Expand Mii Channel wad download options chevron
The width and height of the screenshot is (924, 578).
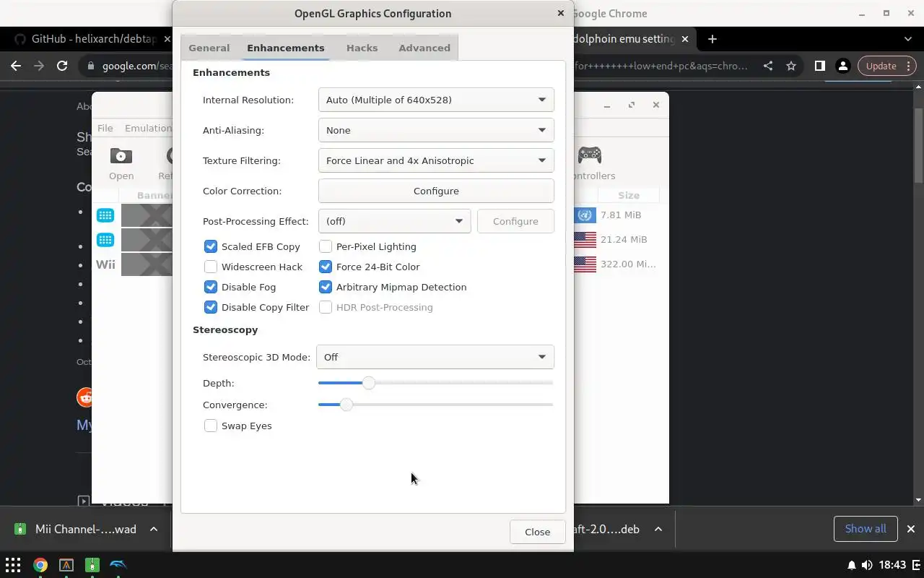(154, 529)
